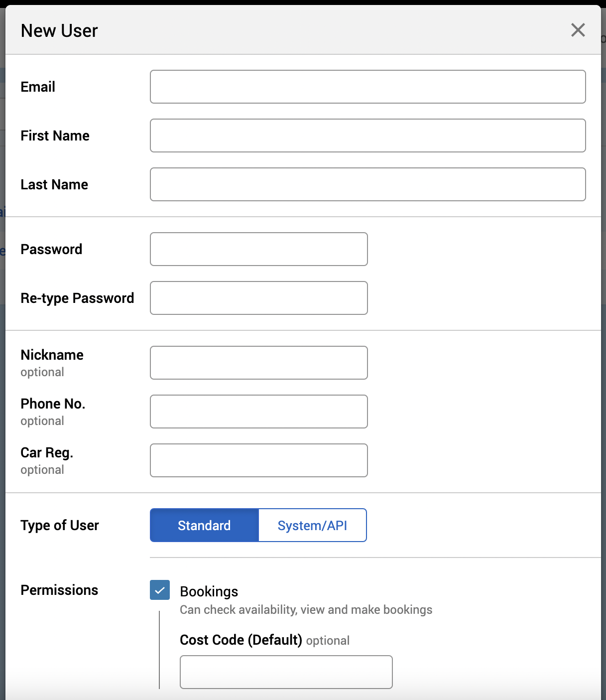Click the Permissions section label
The width and height of the screenshot is (606, 700).
[x=59, y=590]
